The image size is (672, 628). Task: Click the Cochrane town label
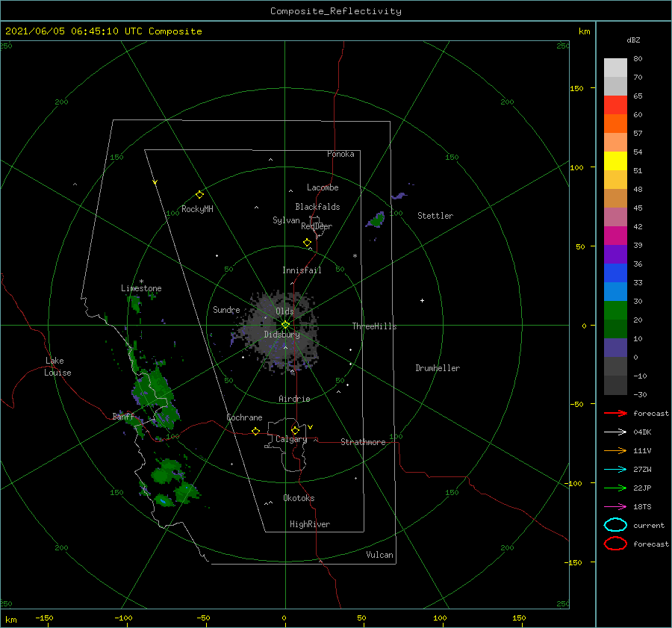(244, 417)
